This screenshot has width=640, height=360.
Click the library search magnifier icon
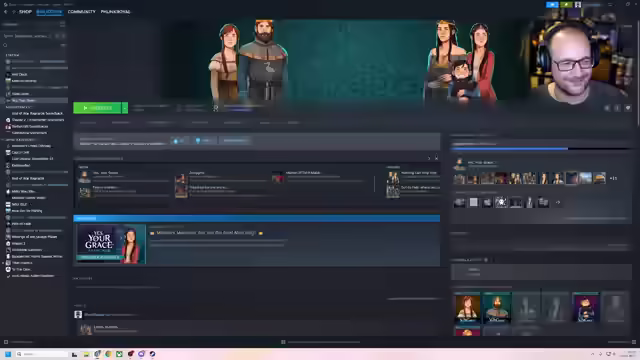coord(5,45)
